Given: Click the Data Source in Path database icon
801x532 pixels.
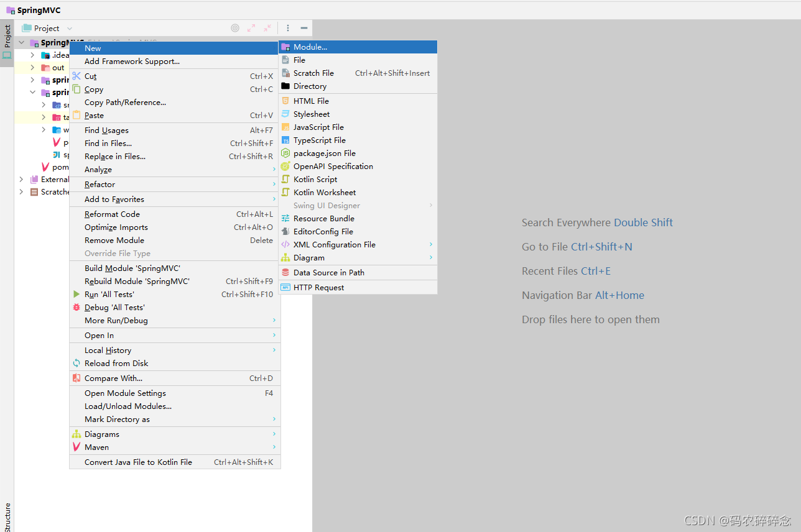Looking at the screenshot, I should (285, 272).
